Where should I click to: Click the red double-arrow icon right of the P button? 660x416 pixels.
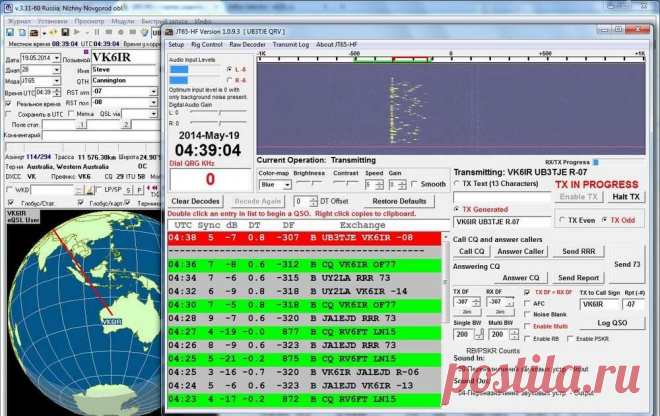154,188
